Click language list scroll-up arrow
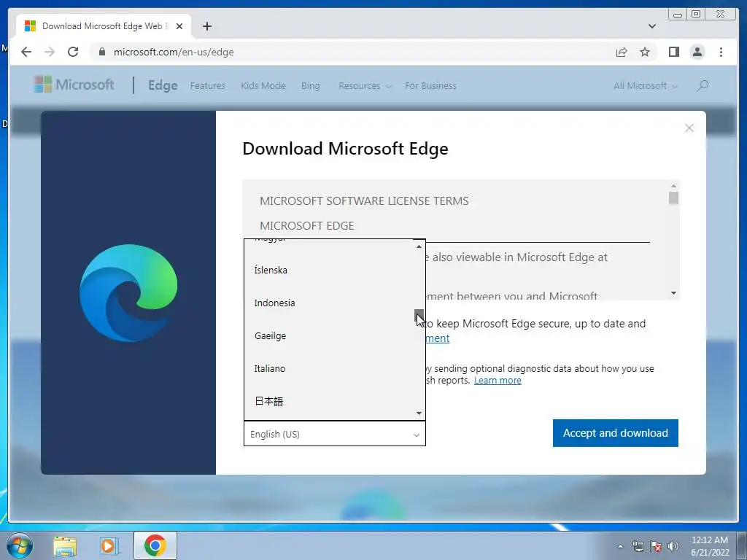This screenshot has width=747, height=560. coord(419,246)
